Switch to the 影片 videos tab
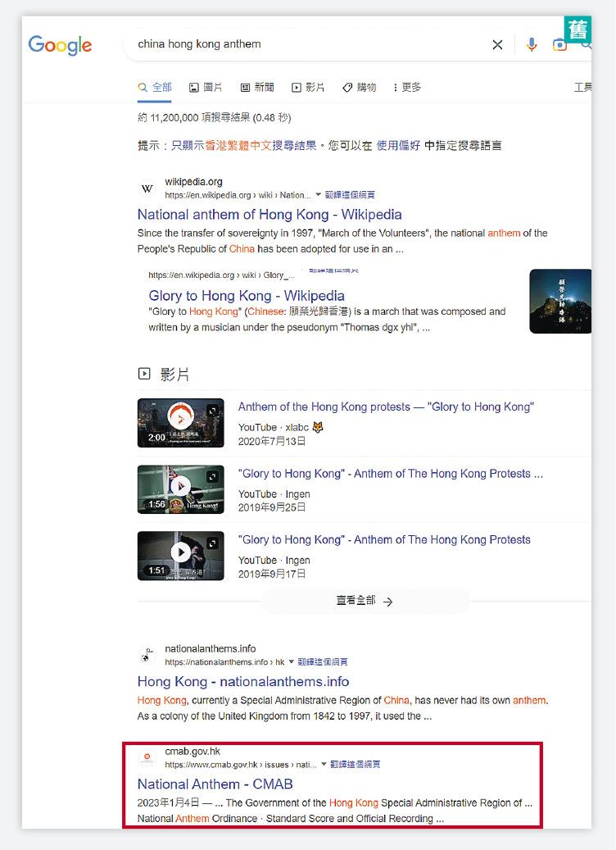Image resolution: width=616 pixels, height=850 pixels. [308, 87]
